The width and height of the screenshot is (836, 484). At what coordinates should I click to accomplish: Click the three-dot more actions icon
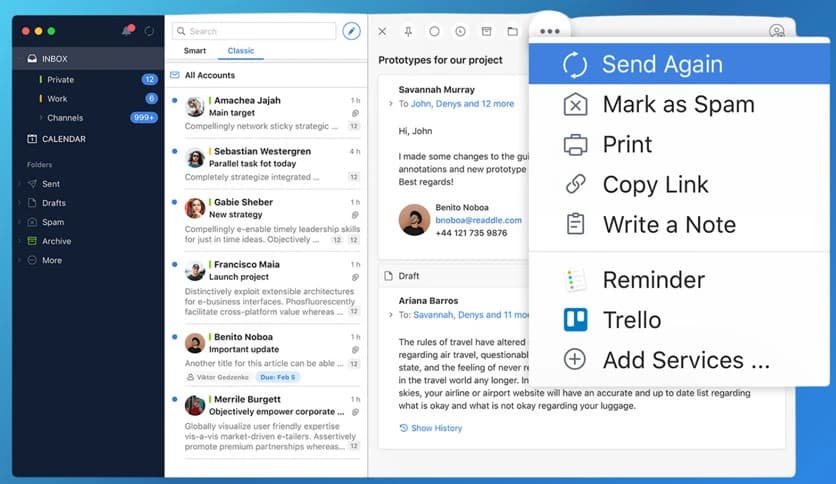point(550,31)
